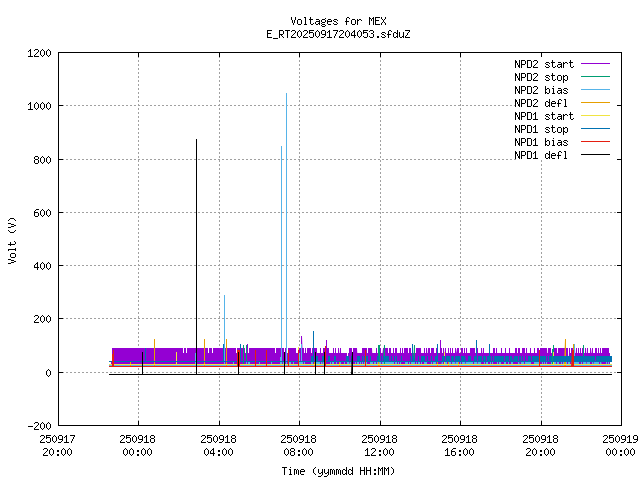
Task: Click the "Volt (V)" y-axis label
Action: tap(13, 239)
